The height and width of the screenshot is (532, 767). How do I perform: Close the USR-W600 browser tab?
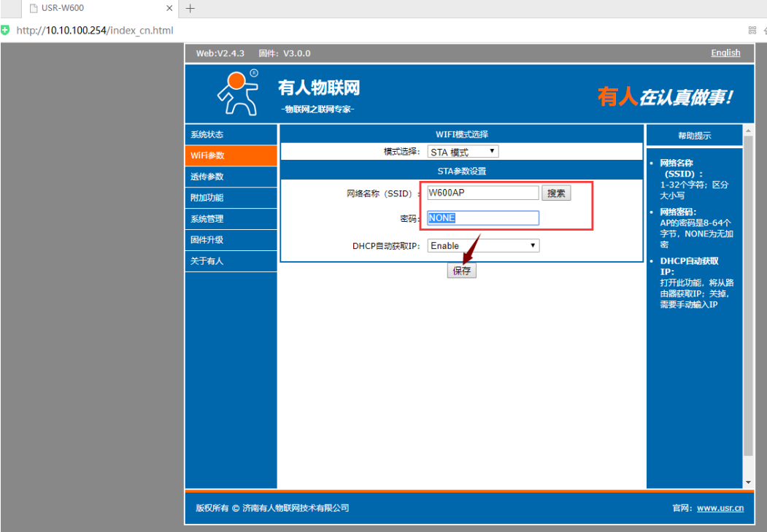tap(169, 8)
